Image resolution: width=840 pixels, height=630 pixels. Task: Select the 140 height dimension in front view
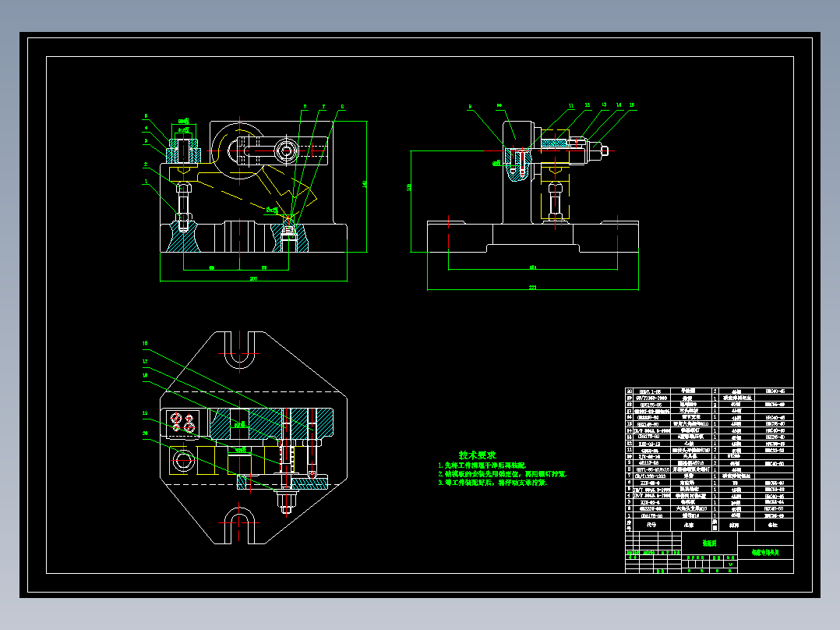365,184
